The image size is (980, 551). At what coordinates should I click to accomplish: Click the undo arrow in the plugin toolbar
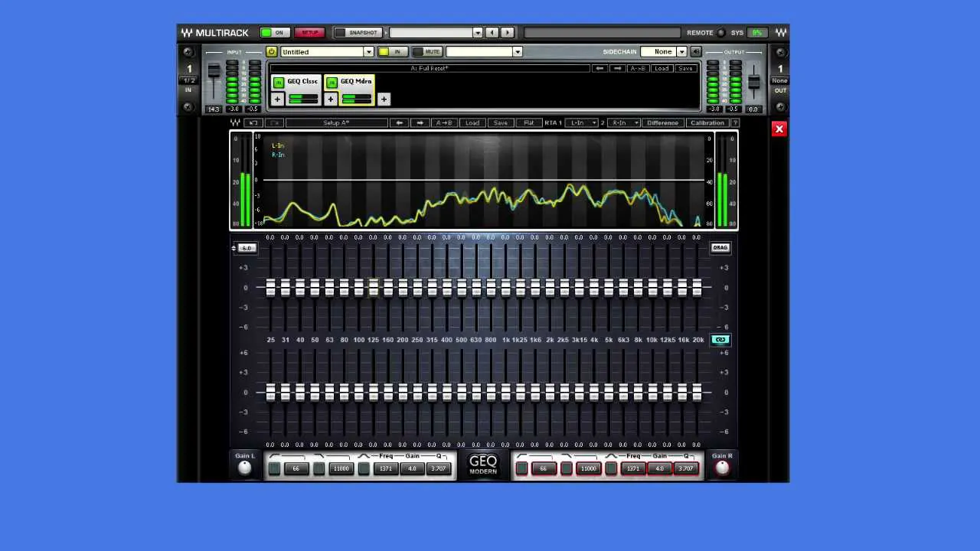[x=253, y=123]
